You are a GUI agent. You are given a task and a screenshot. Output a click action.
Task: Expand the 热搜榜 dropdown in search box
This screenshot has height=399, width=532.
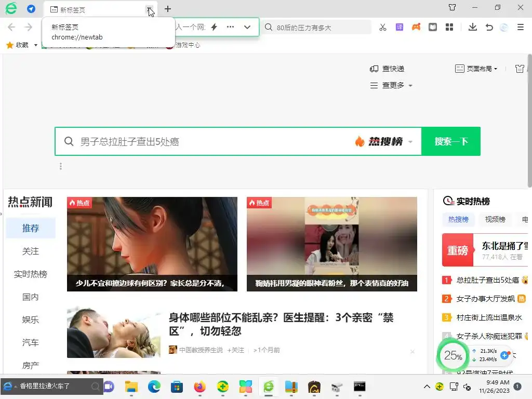[410, 142]
